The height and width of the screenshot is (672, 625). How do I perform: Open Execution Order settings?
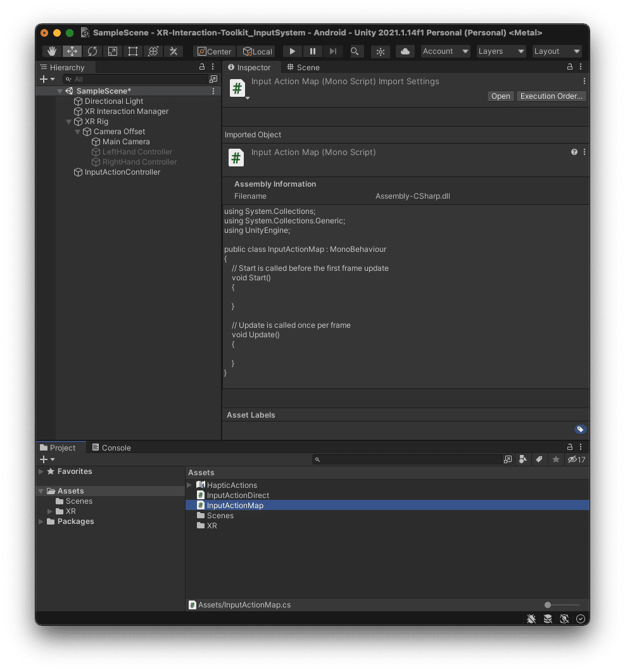pyautogui.click(x=551, y=96)
